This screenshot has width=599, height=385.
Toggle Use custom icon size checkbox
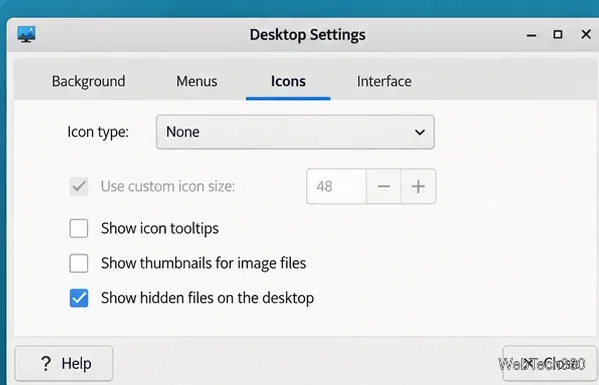79,186
